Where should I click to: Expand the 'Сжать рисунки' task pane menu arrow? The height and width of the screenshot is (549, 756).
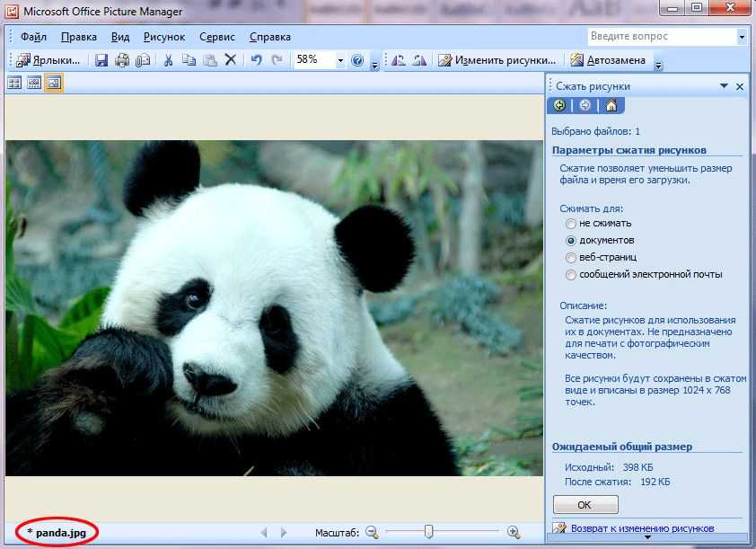(723, 86)
